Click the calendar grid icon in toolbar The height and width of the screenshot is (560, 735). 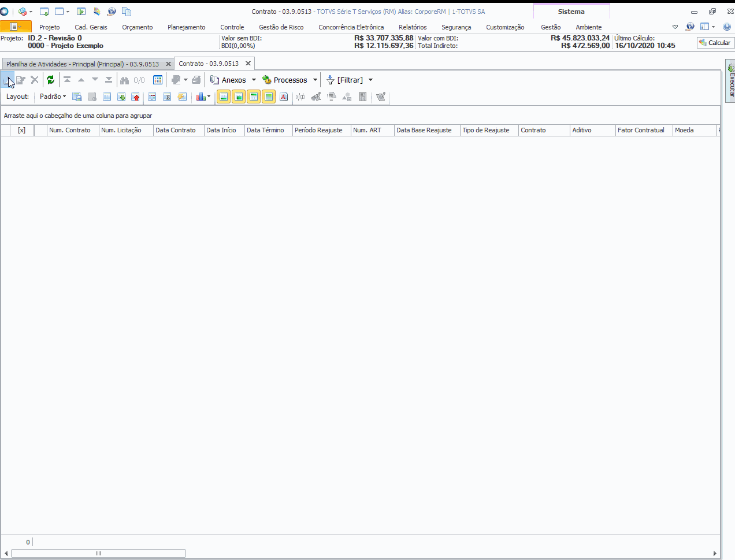[158, 80]
